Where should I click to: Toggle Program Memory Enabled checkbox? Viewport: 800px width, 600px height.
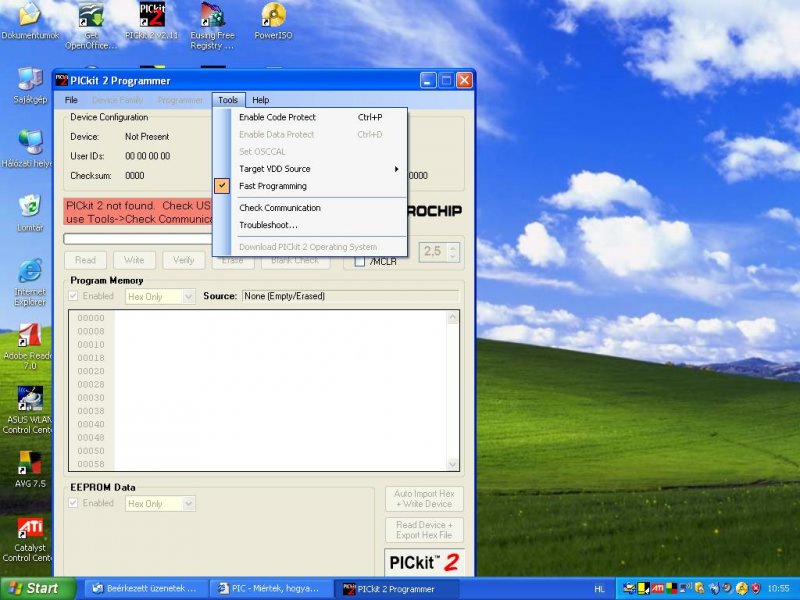(x=73, y=296)
